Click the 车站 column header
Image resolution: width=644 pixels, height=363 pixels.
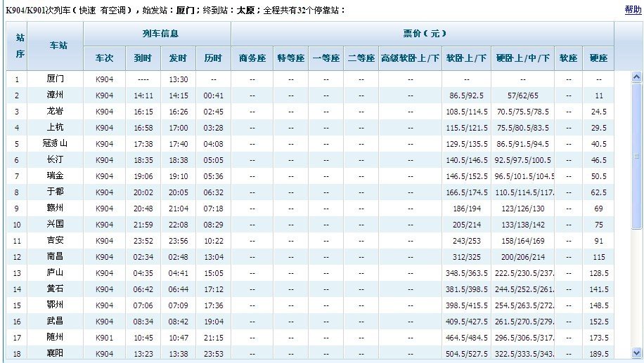point(55,46)
